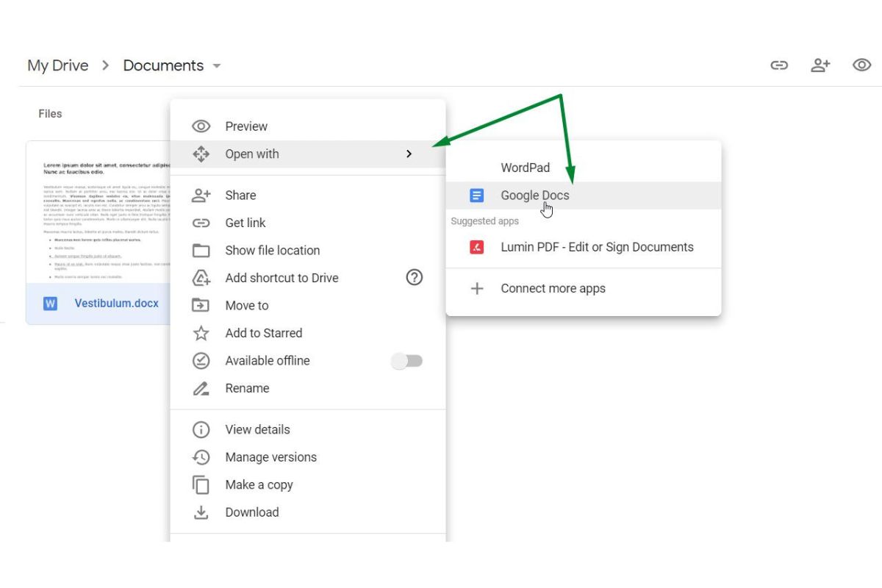Expand the Open with submenu arrow

[x=409, y=154]
